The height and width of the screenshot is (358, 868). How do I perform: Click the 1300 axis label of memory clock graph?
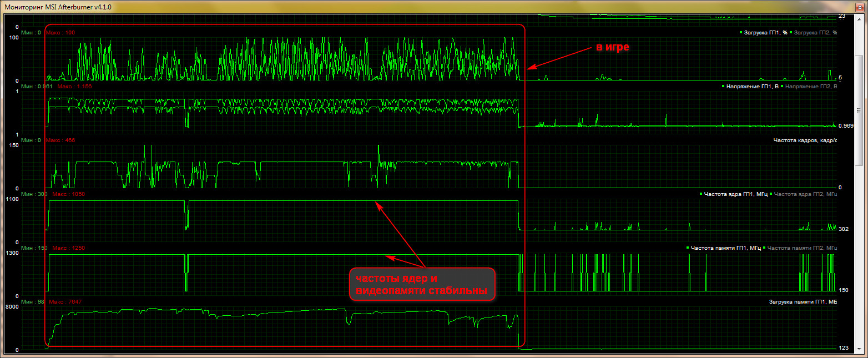pos(12,253)
